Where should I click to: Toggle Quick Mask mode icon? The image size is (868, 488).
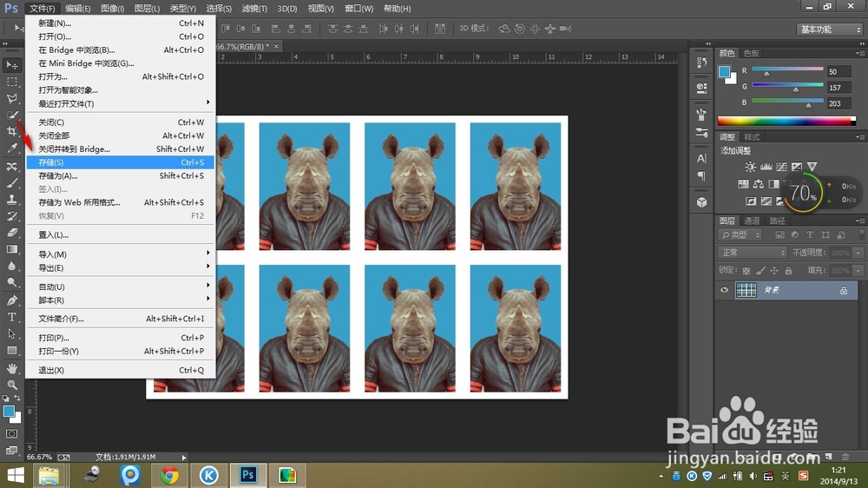pyautogui.click(x=11, y=433)
